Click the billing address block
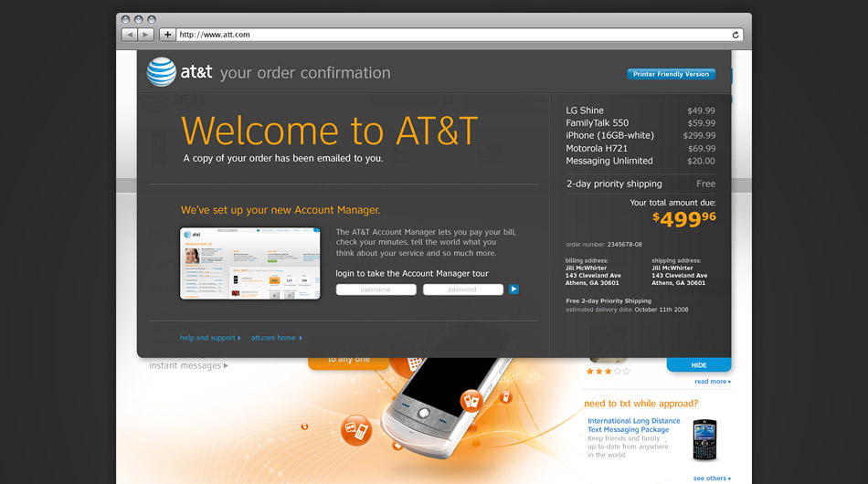This screenshot has height=484, width=868. [x=593, y=271]
